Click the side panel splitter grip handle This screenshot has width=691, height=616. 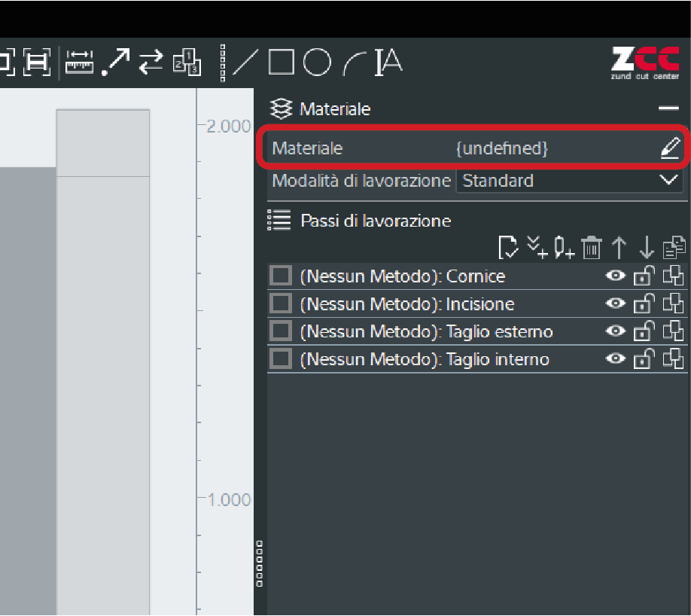pos(260,563)
